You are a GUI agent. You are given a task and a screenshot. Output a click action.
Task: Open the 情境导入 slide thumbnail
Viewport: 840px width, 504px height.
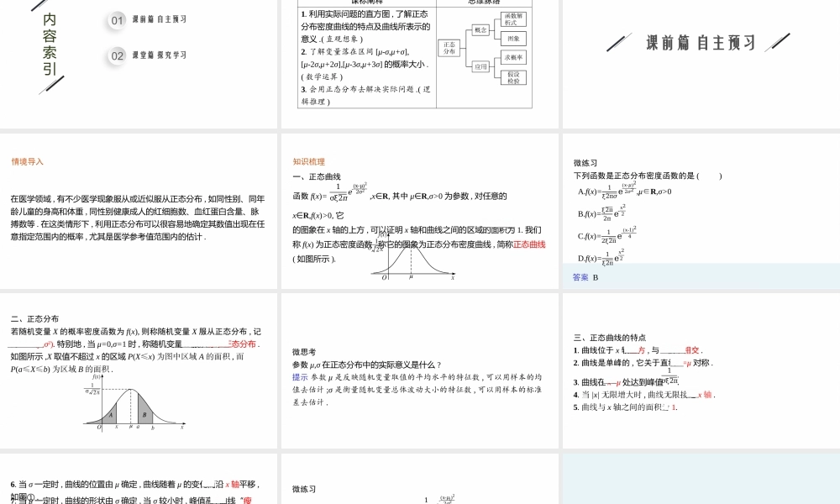tap(139, 211)
